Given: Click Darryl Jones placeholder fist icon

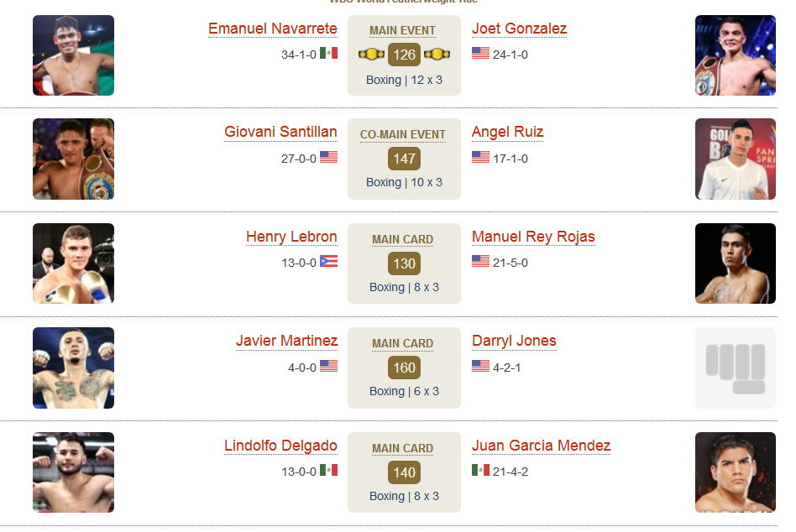Looking at the screenshot, I should point(735,368).
